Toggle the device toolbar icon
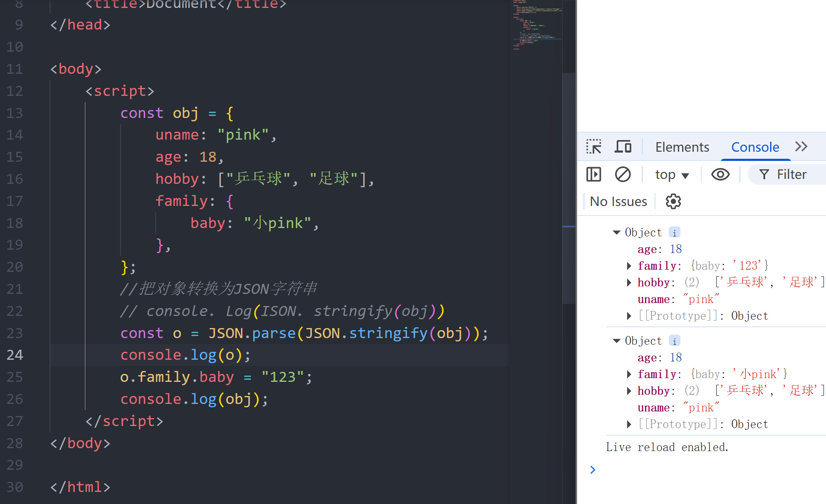 point(623,147)
